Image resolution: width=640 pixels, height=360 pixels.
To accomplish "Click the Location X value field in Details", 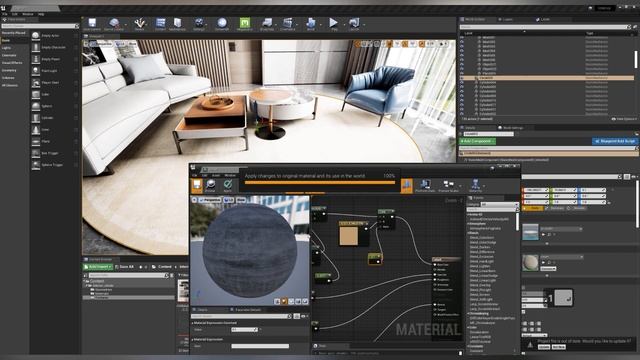I will click(536, 190).
